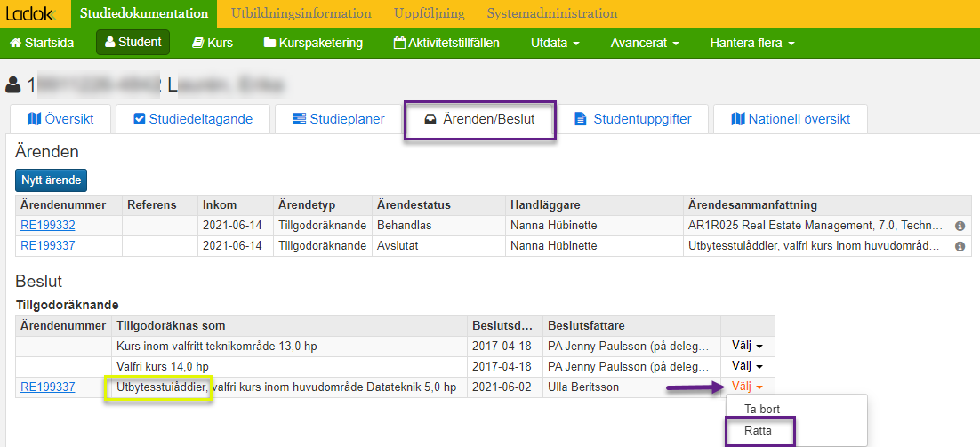This screenshot has width=980, height=447.
Task: Click the Valfri kurs 14,0 hp cell
Action: click(x=289, y=366)
